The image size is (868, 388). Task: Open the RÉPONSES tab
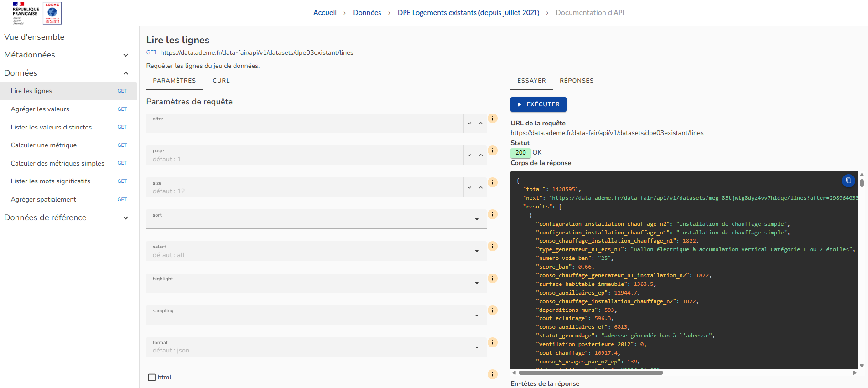tap(577, 81)
